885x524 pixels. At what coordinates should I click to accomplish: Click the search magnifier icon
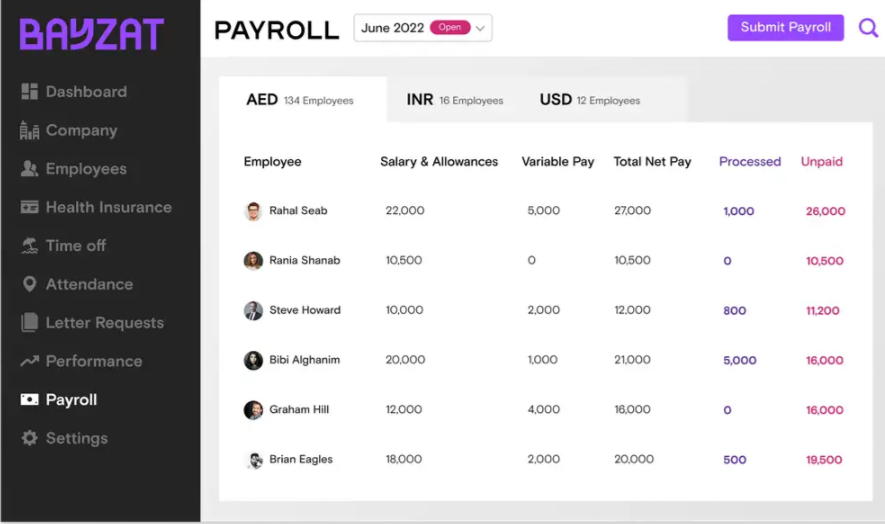868,28
